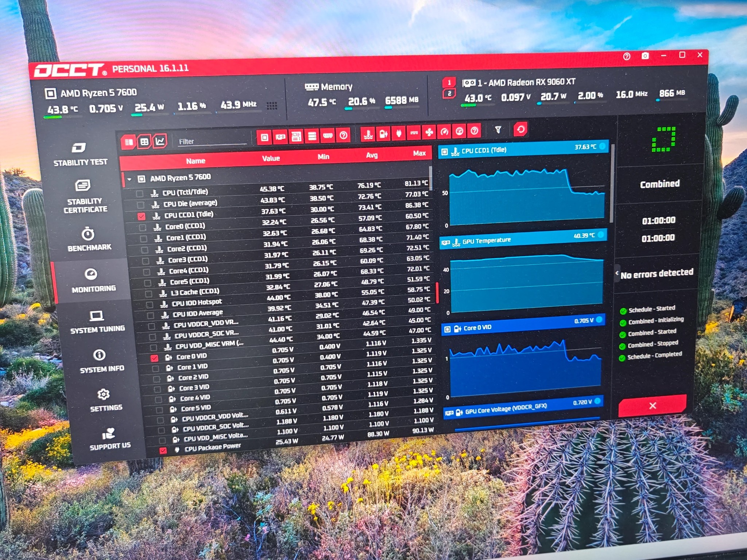Switch to the grid tile view

point(144,141)
